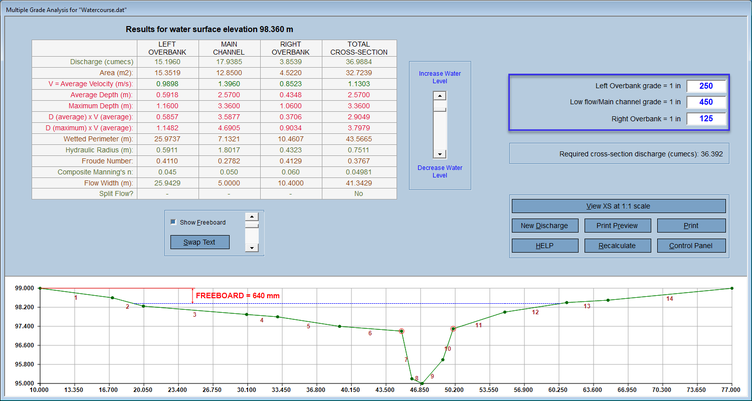
Task: Click main channel velocity value 1.3960
Action: coord(229,84)
